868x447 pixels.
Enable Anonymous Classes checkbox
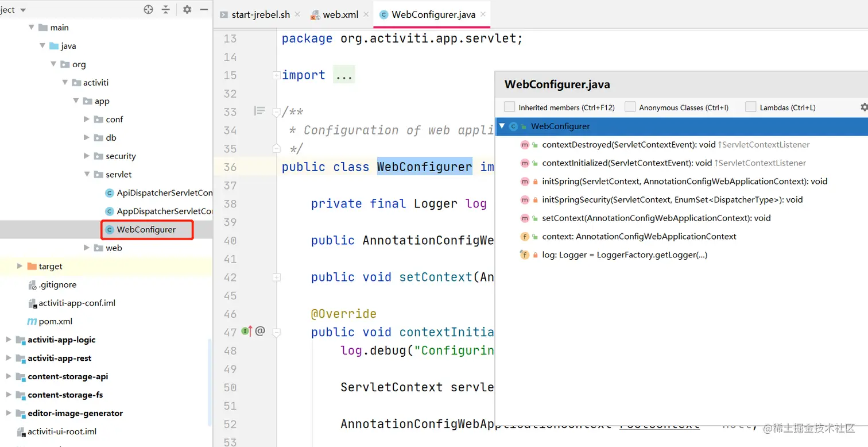(630, 107)
